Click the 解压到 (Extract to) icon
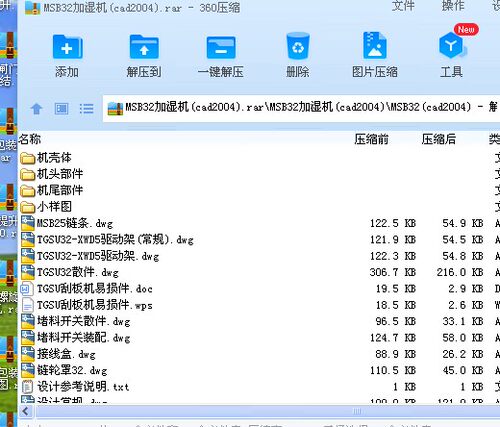The image size is (500, 427). 144,47
